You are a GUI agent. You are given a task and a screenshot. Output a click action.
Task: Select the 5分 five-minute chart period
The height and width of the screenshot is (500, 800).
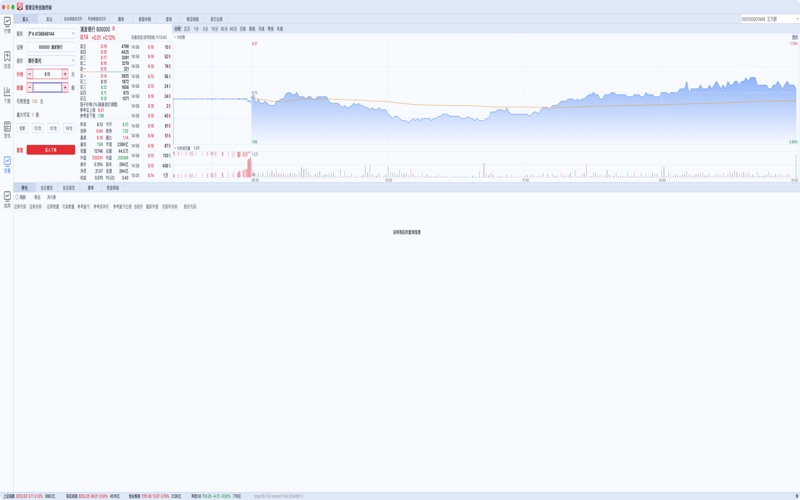click(x=205, y=29)
